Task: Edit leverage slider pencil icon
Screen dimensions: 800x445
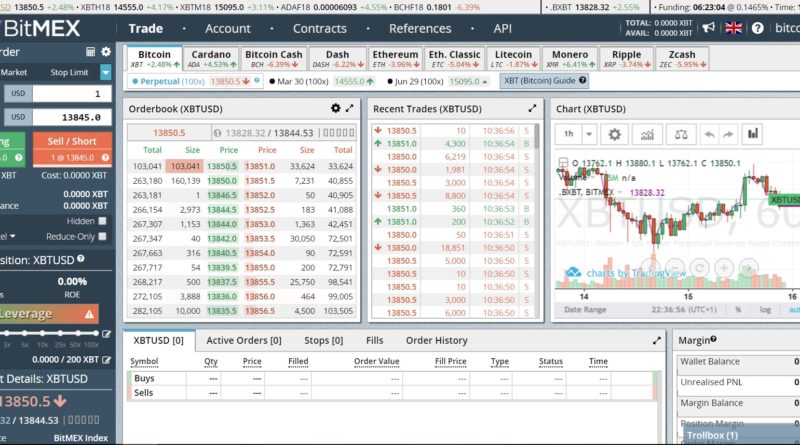Action: pyautogui.click(x=106, y=334)
